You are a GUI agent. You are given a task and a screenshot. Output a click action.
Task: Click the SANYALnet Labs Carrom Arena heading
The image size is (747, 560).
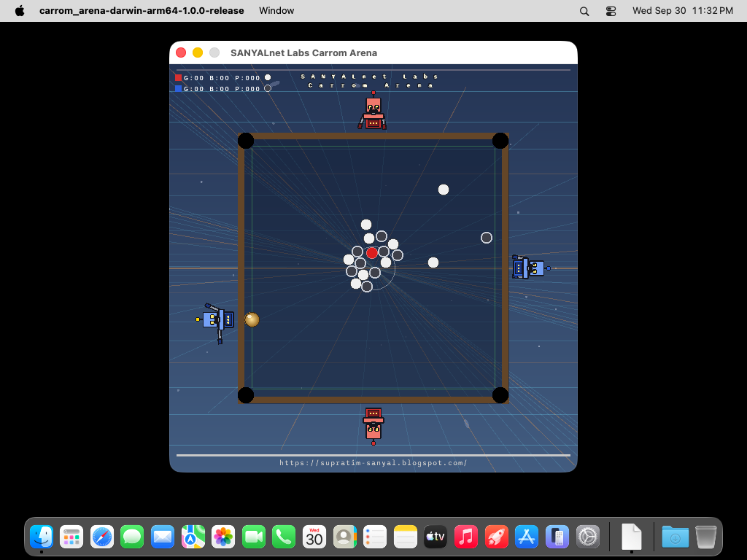[x=370, y=81]
